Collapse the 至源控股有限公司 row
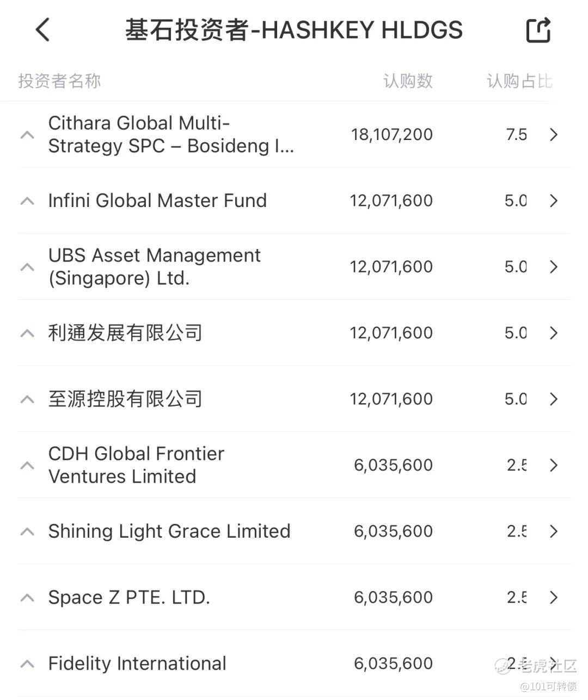Image resolution: width=588 pixels, height=700 pixels. point(27,399)
